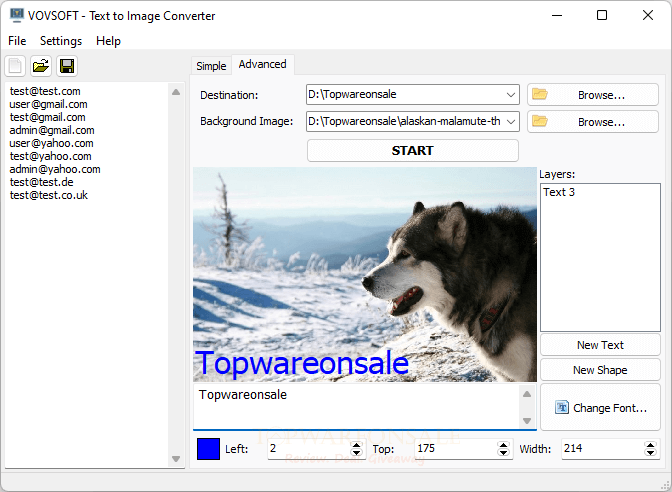This screenshot has width=672, height=492.
Task: Open the Help menu
Action: 108,41
